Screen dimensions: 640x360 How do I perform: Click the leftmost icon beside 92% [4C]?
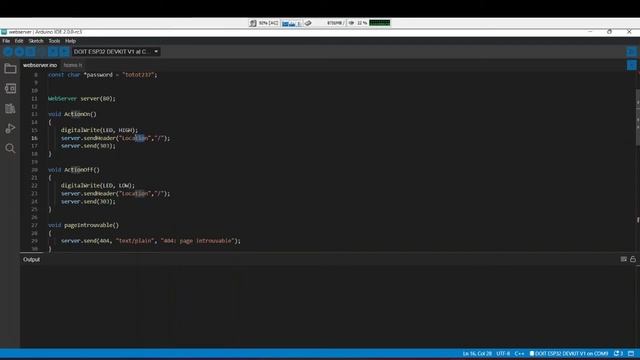pyautogui.click(x=253, y=23)
